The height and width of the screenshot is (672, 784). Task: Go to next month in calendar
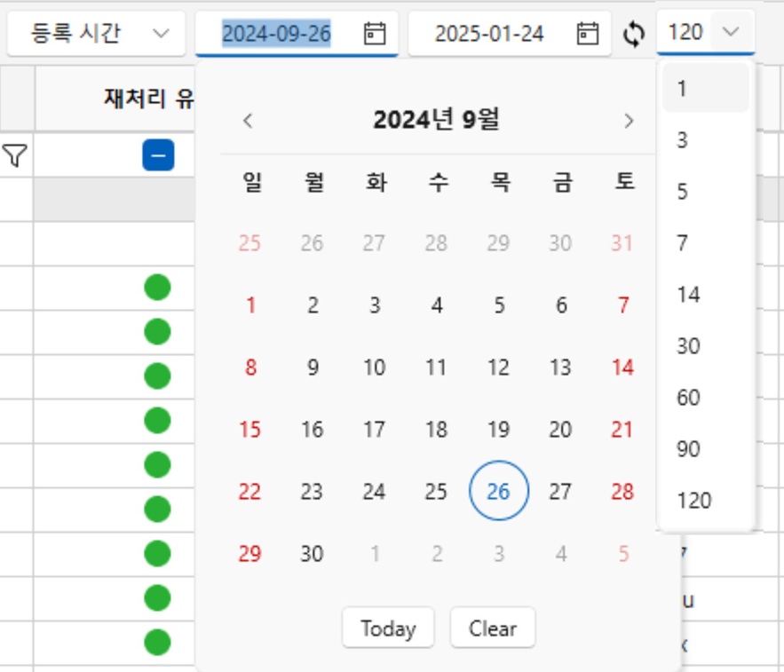click(629, 121)
